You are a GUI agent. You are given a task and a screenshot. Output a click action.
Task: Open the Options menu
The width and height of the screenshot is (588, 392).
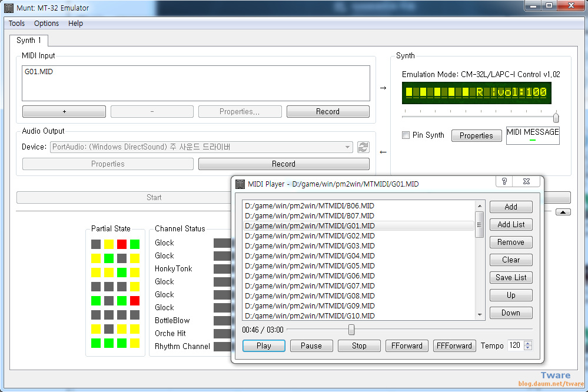coord(46,24)
